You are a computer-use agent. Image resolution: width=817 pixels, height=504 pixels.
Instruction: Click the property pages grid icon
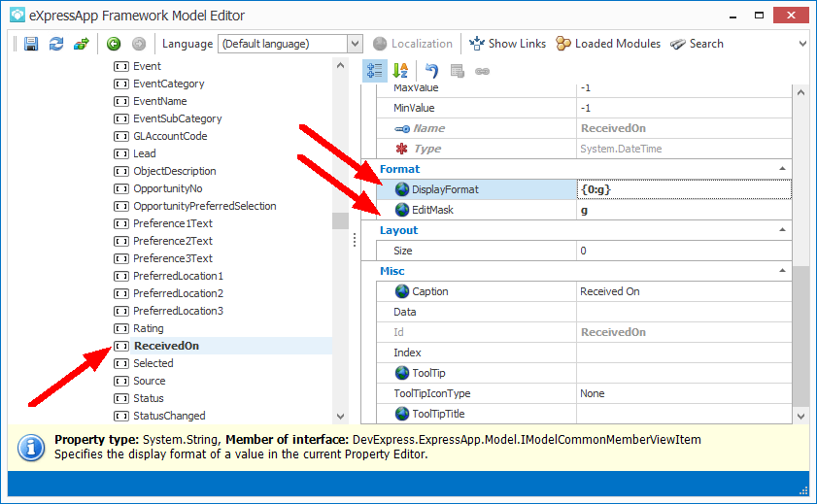(x=458, y=71)
